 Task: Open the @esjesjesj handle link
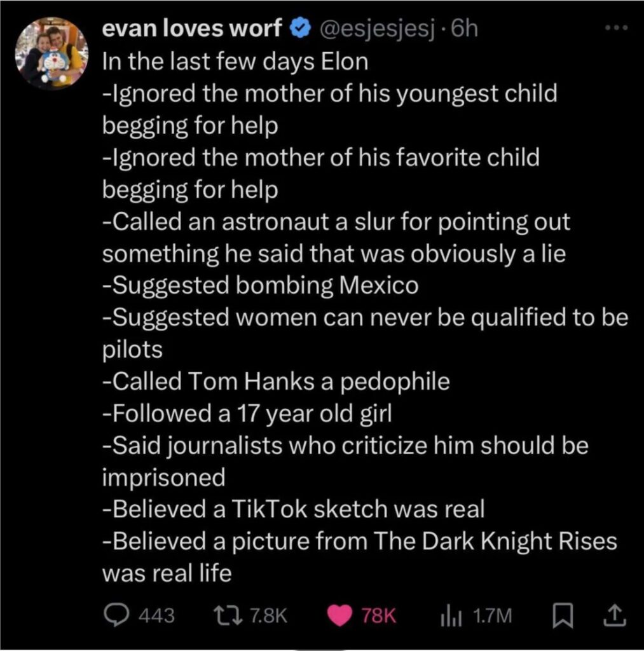click(373, 29)
